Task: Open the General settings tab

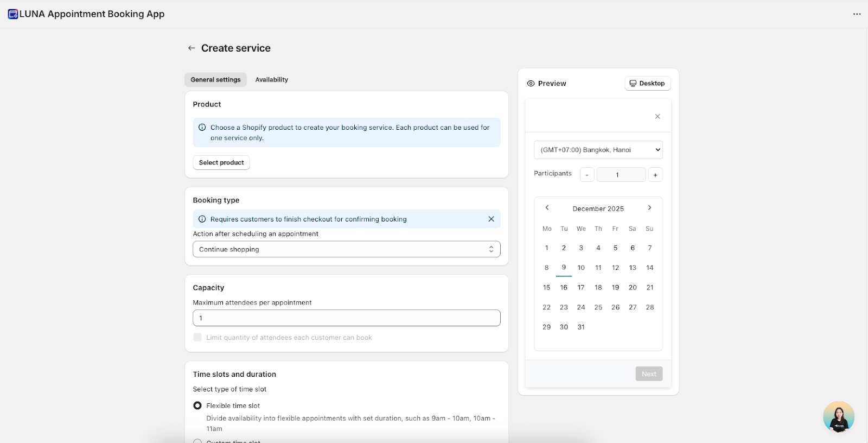Action: click(215, 80)
